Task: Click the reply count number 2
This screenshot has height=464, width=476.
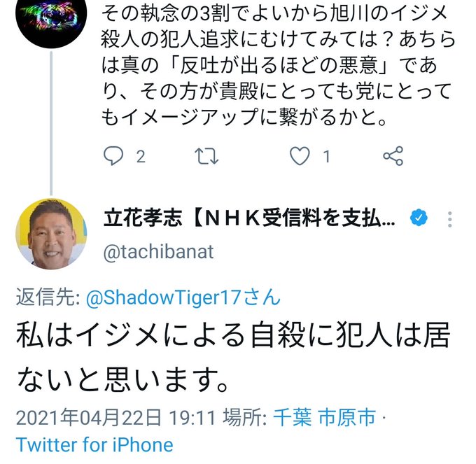Action: click(x=141, y=157)
